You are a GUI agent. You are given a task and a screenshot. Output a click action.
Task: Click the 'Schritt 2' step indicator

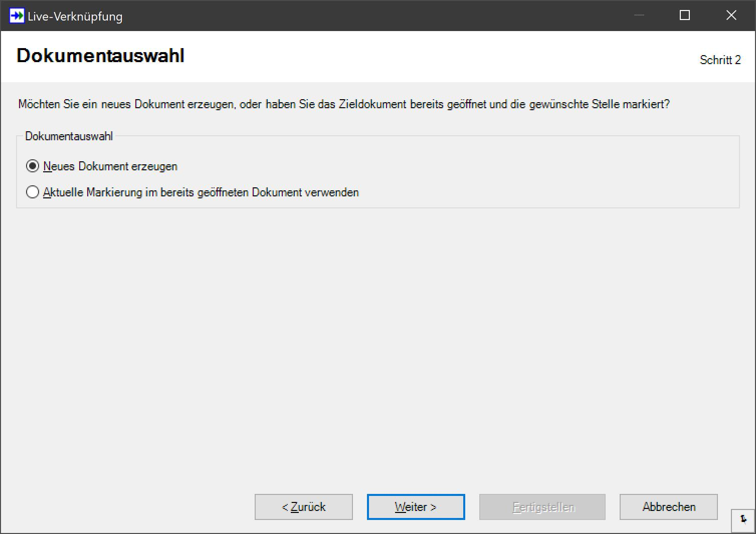point(720,60)
